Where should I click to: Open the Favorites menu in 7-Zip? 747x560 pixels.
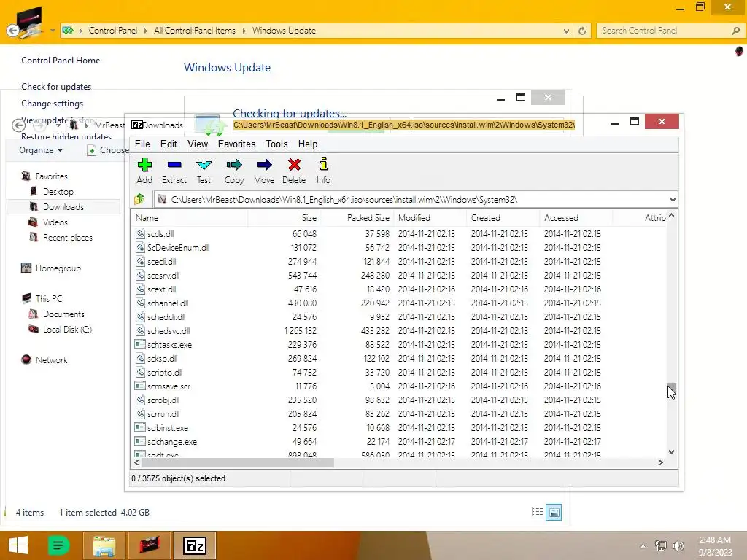point(237,144)
